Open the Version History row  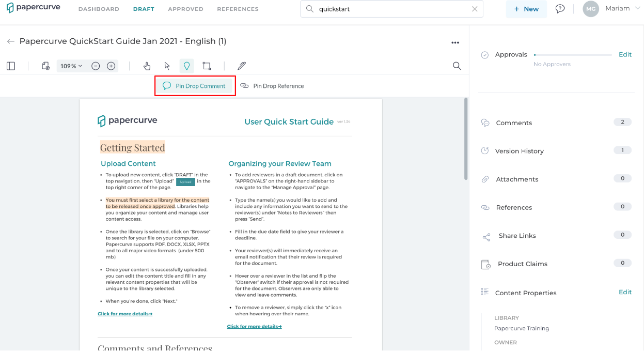(x=556, y=151)
